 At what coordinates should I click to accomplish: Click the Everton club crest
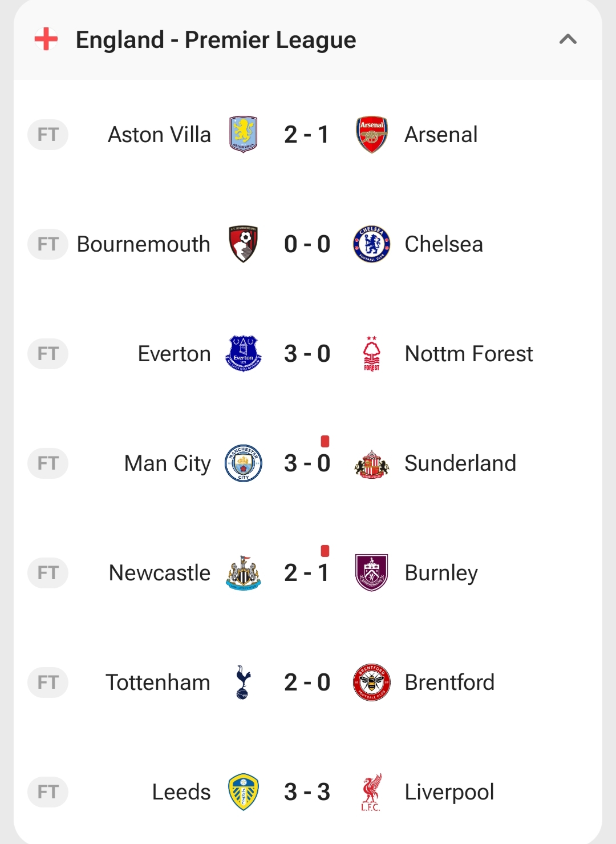coord(244,354)
